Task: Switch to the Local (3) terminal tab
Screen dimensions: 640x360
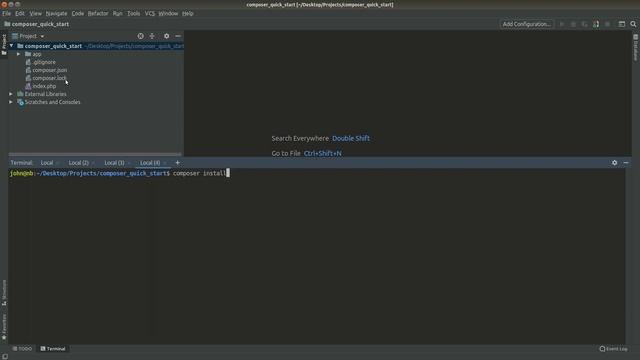Action: coord(114,162)
